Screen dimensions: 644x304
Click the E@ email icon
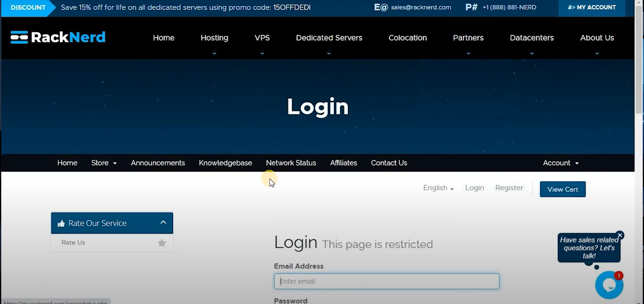pyautogui.click(x=381, y=7)
